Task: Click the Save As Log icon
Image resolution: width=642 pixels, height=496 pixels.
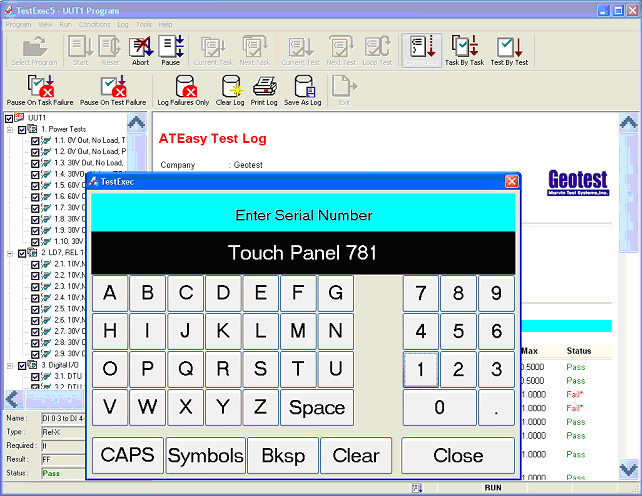Action: (x=302, y=90)
